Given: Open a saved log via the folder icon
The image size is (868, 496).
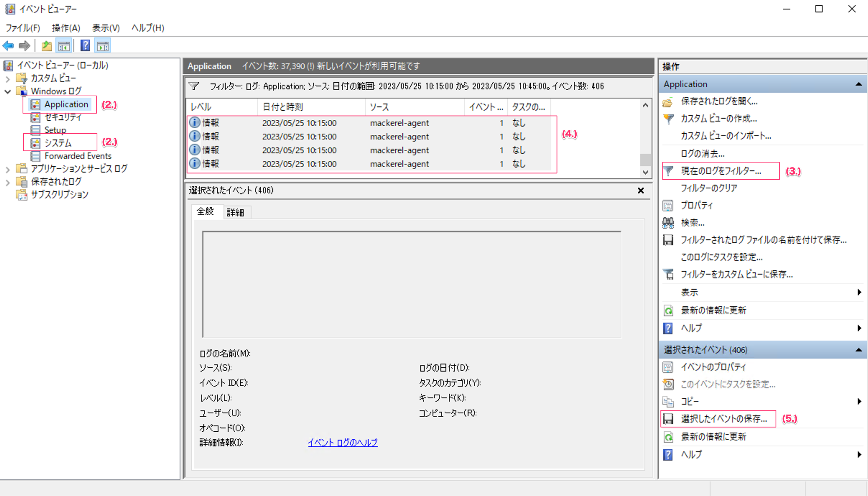Looking at the screenshot, I should (x=46, y=45).
